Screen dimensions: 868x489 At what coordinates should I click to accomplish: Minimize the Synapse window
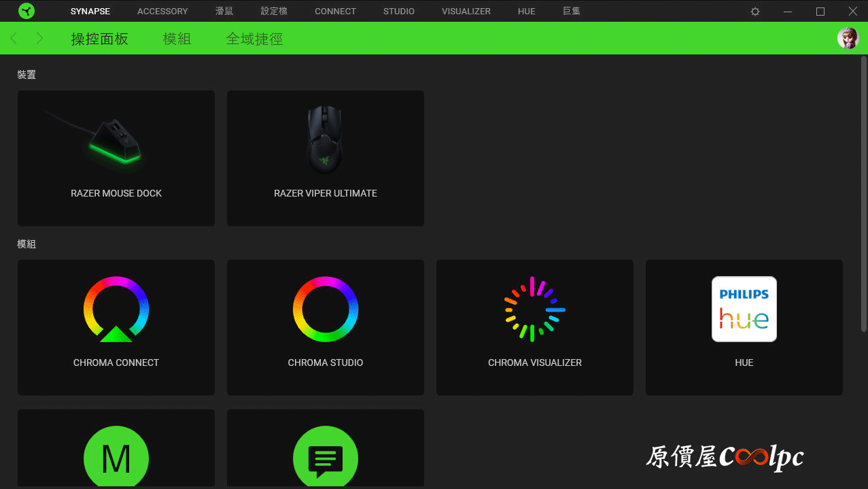coord(788,12)
